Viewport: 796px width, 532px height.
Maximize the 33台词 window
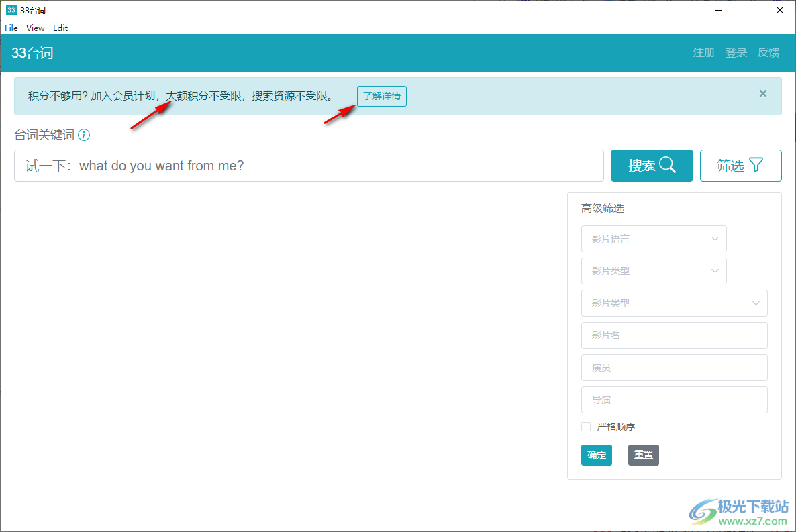click(749, 10)
